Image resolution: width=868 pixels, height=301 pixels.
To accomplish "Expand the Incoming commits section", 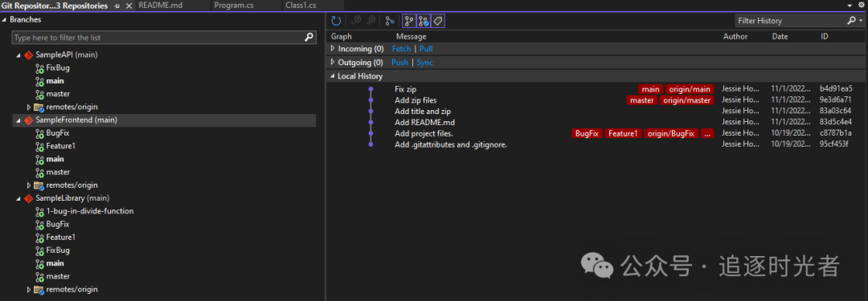I will point(333,49).
